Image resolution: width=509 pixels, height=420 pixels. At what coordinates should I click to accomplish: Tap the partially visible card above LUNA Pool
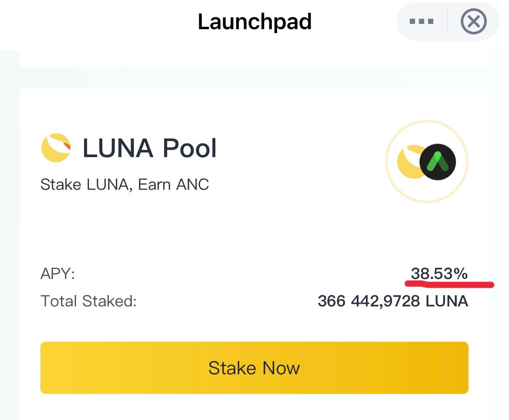tap(254, 58)
